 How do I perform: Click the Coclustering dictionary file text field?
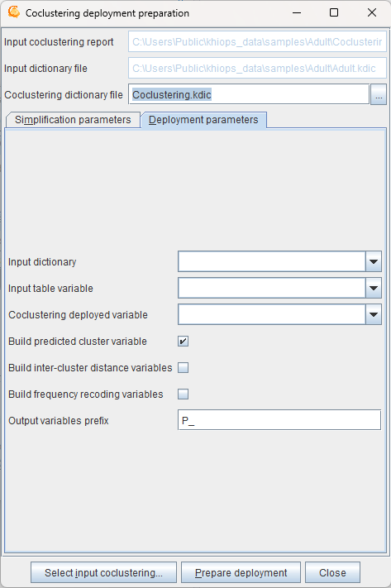249,94
